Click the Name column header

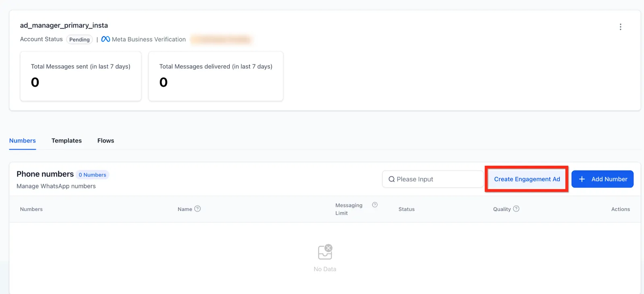(x=185, y=209)
